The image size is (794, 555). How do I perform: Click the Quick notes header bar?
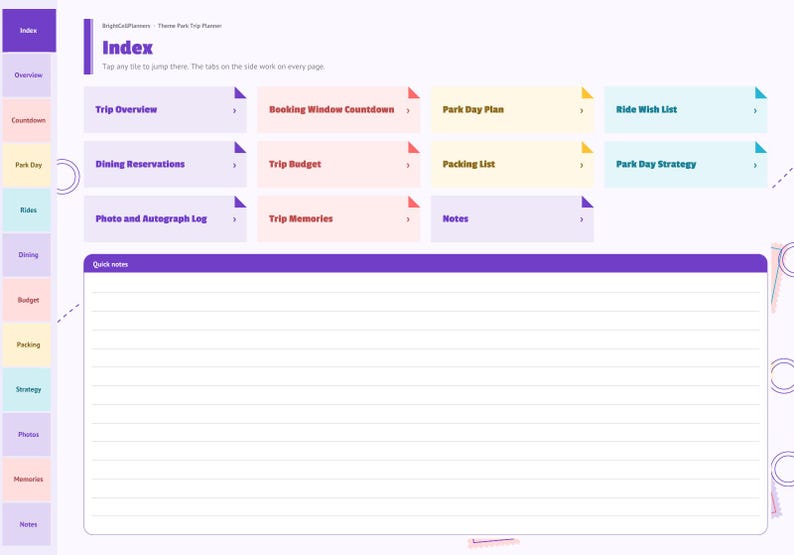click(x=425, y=264)
